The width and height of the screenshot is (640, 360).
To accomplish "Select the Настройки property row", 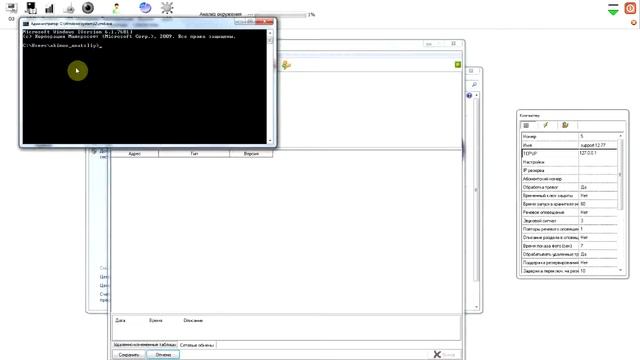I will 569,162.
